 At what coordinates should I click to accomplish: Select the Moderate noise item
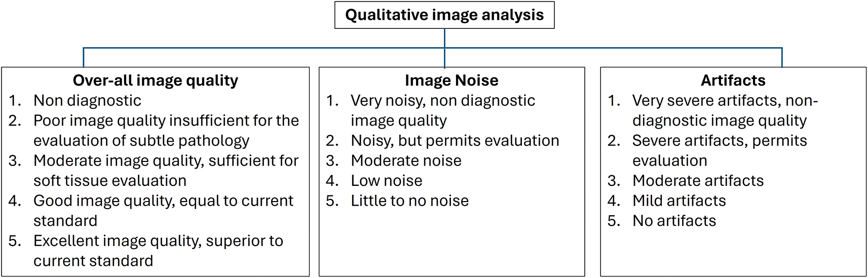[406, 161]
